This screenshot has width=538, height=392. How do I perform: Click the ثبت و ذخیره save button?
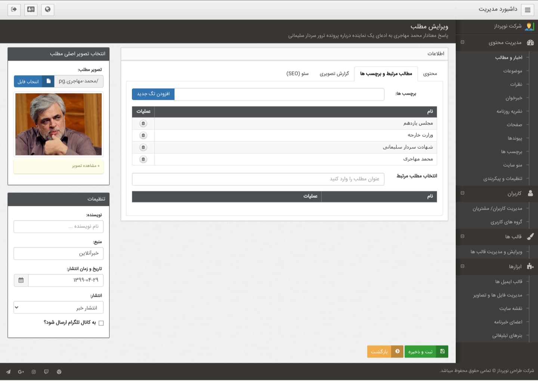click(x=426, y=351)
